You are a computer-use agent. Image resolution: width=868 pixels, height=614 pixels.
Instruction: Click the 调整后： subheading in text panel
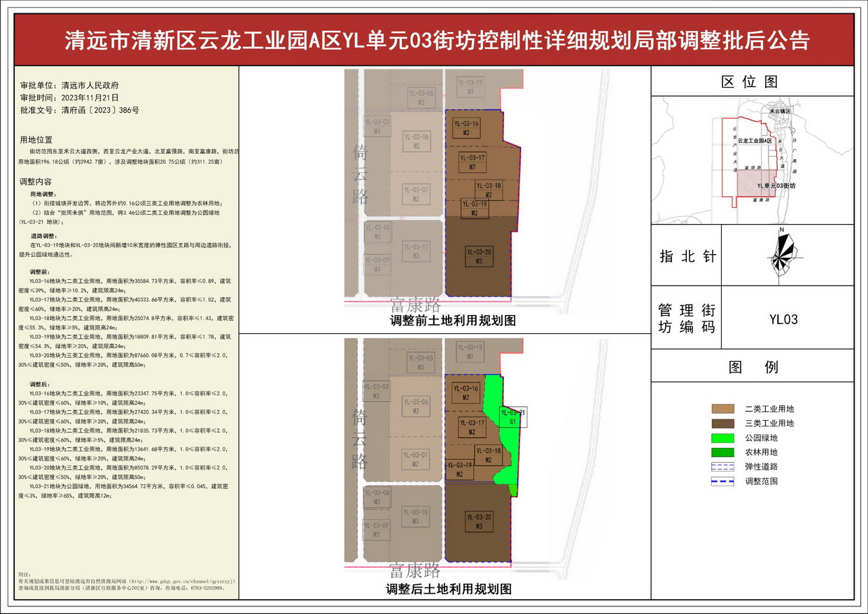[x=41, y=384]
